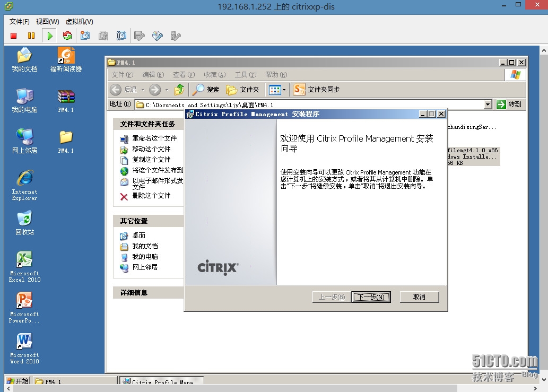Collapse 文件和文件夹任务 panel header
Screen dimensions: 548x392
149,124
